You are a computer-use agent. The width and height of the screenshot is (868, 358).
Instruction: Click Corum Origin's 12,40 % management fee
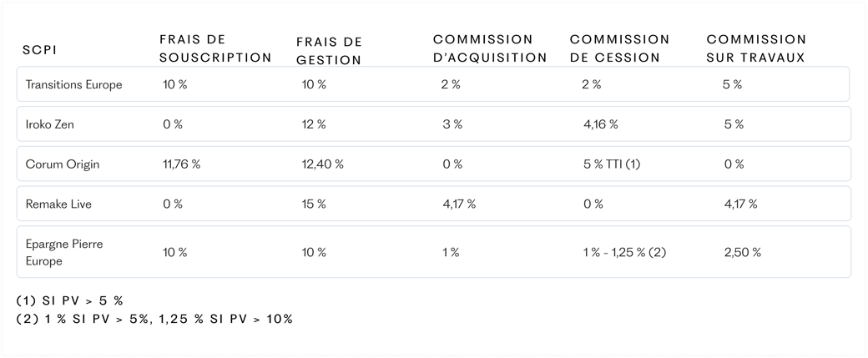tap(323, 164)
